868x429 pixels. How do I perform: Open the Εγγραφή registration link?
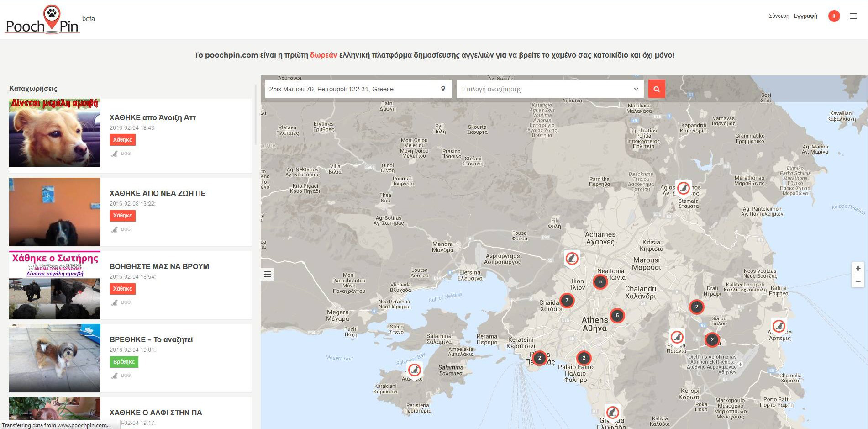pos(805,16)
